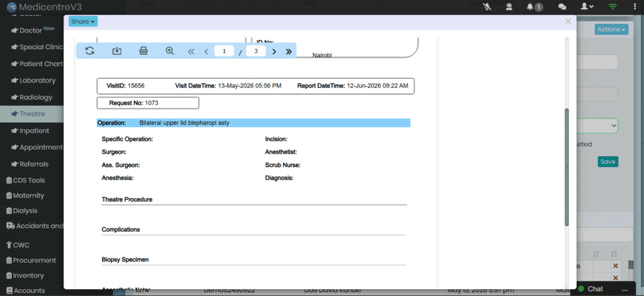
Task: Minimize the Chat widget bar
Action: [x=625, y=290]
